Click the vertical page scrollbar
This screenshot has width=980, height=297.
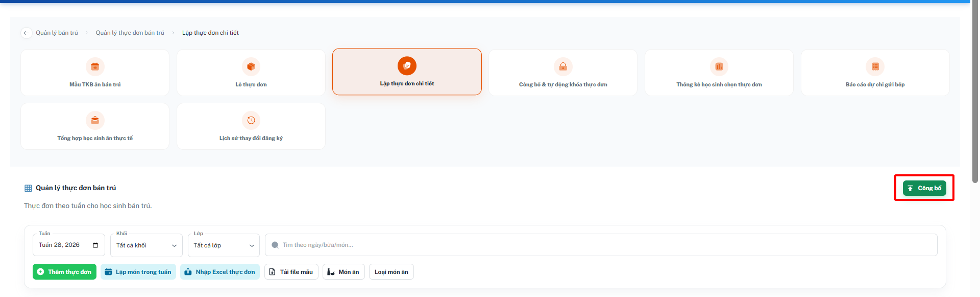point(975,92)
